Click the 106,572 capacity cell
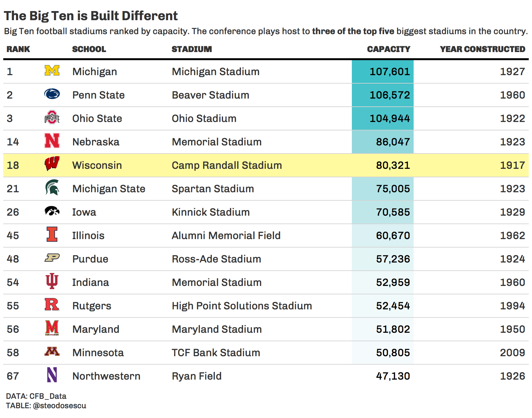This screenshot has height=418, width=532. click(x=383, y=95)
